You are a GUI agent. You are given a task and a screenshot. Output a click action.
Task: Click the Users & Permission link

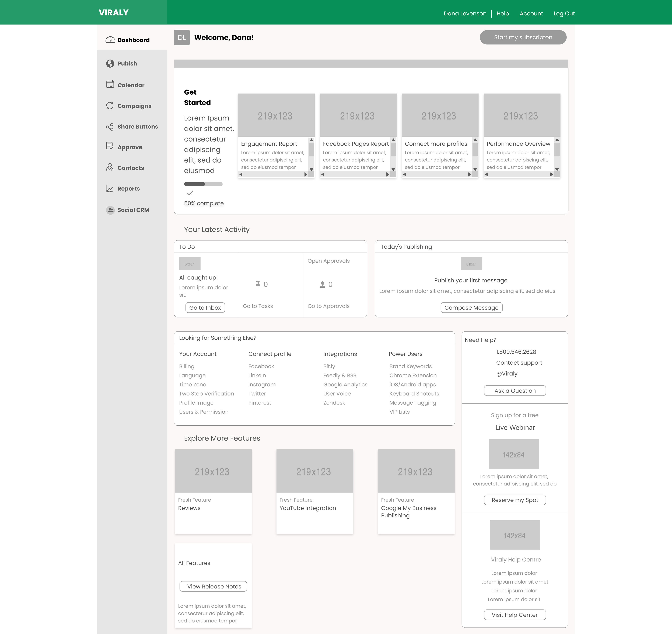pyautogui.click(x=204, y=412)
